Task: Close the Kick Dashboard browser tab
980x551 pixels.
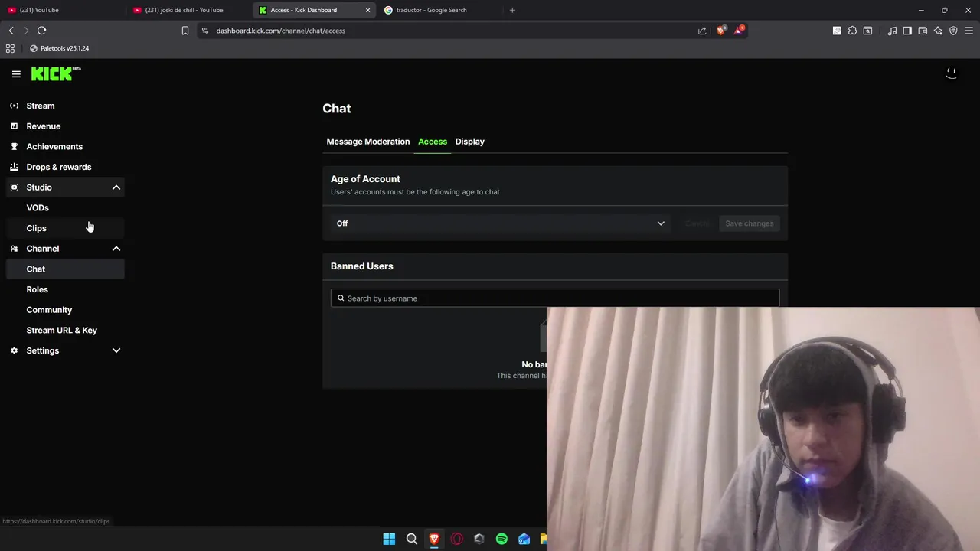Action: tap(367, 10)
